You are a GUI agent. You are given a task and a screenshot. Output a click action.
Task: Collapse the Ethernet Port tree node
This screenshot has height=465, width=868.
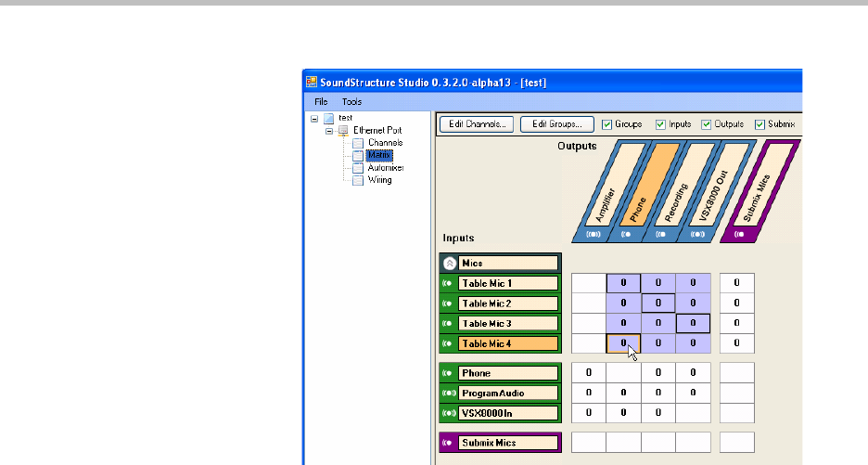click(x=328, y=131)
